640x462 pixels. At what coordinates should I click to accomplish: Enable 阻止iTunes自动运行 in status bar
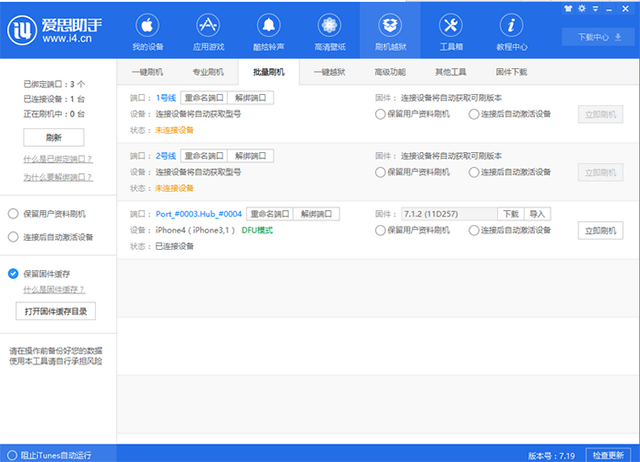click(x=10, y=454)
